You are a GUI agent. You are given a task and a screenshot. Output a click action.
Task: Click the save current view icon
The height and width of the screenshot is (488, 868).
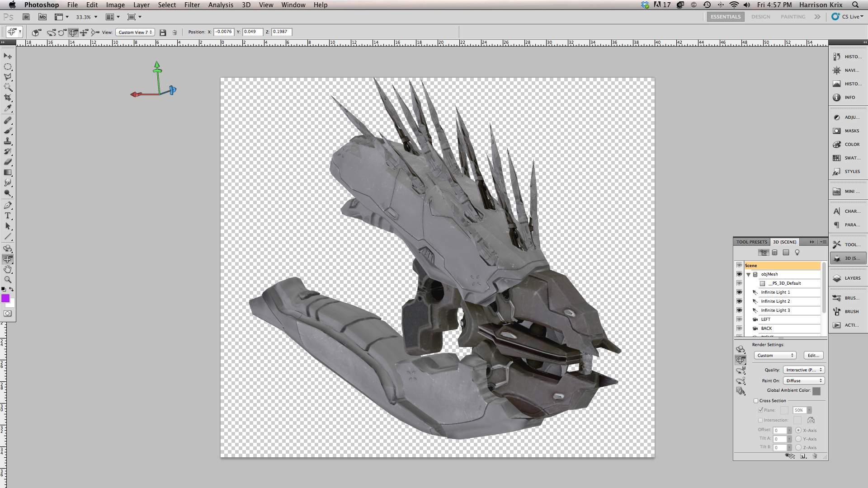(163, 33)
